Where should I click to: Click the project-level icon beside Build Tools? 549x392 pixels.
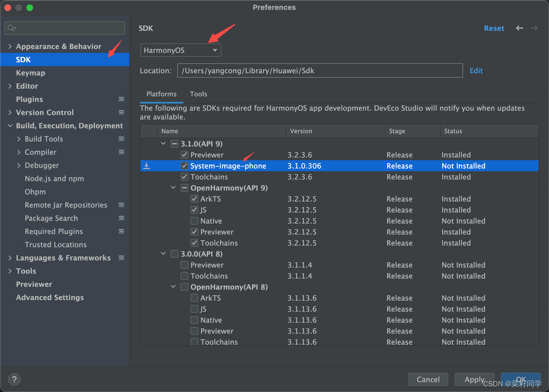pyautogui.click(x=121, y=139)
